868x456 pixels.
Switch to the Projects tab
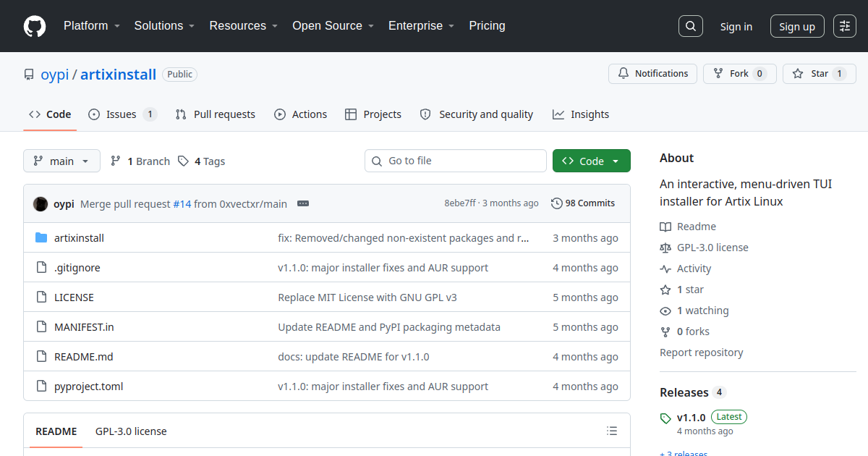(373, 114)
